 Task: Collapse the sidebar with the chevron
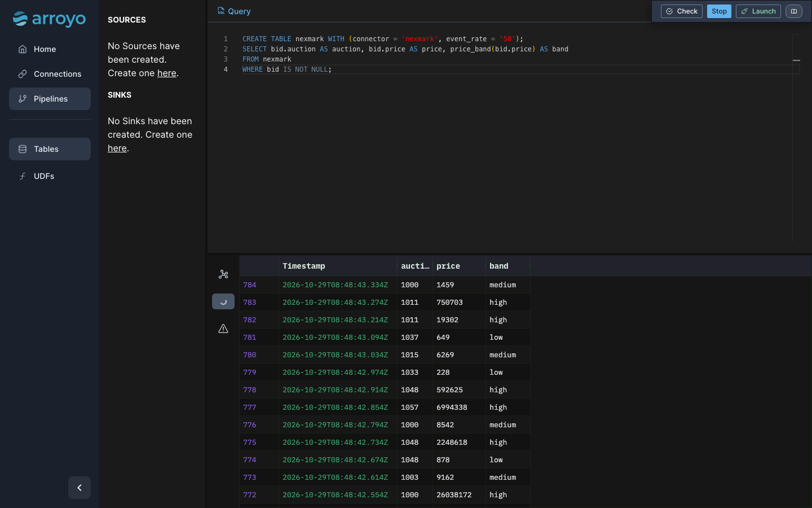pyautogui.click(x=80, y=488)
